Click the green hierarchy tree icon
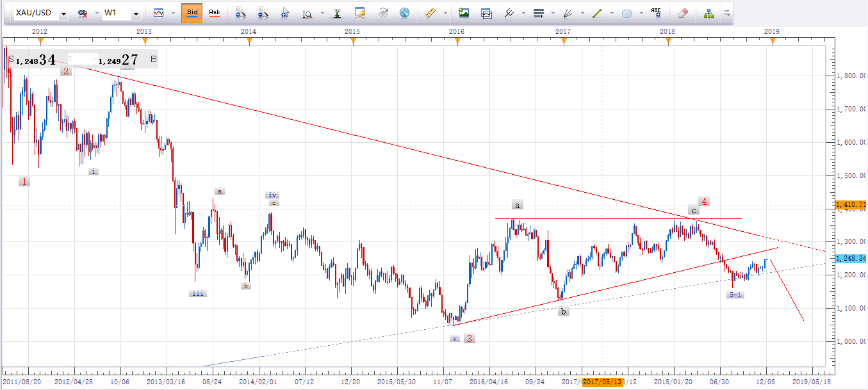The height and width of the screenshot is (390, 868). tap(708, 13)
